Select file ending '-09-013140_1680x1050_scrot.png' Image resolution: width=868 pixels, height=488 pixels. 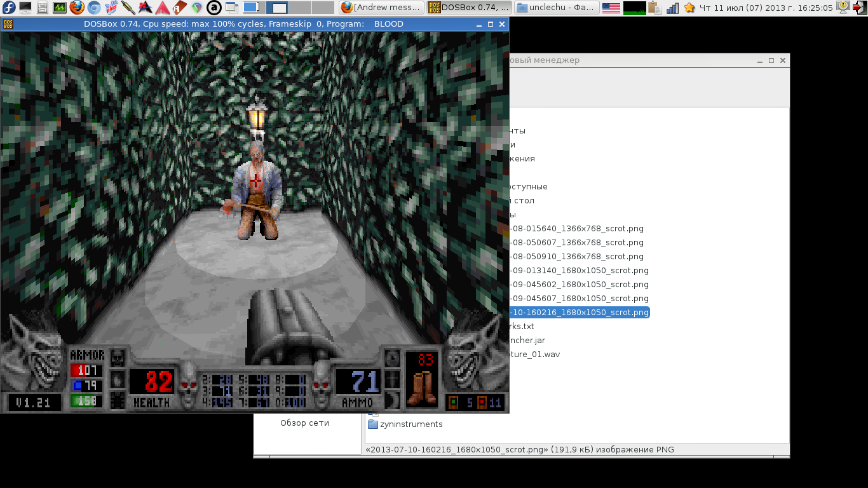pos(579,271)
